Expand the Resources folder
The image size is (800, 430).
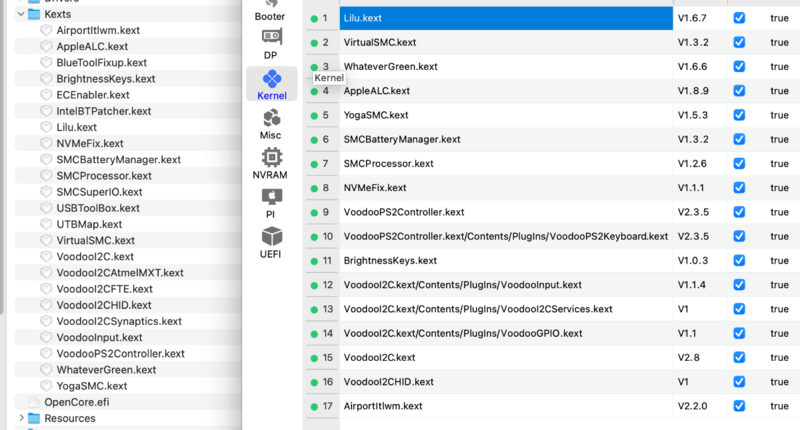click(21, 418)
